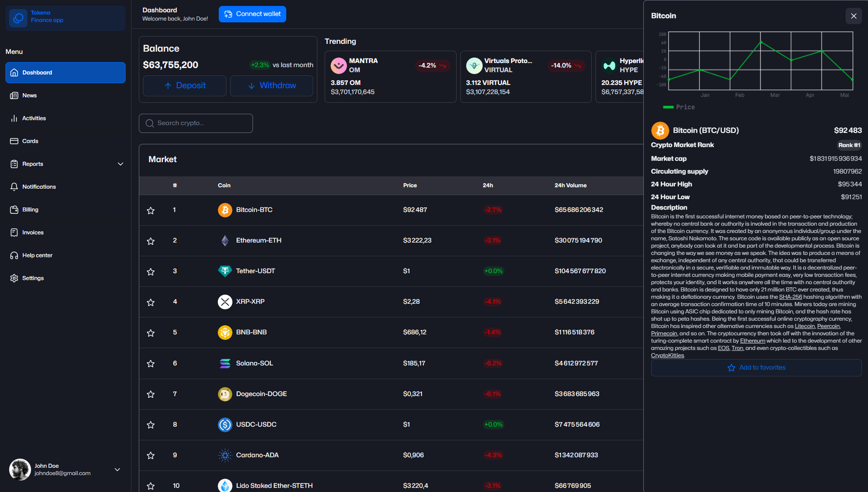Click the Search crypto input field
Viewport: 868px width, 492px height.
196,123
